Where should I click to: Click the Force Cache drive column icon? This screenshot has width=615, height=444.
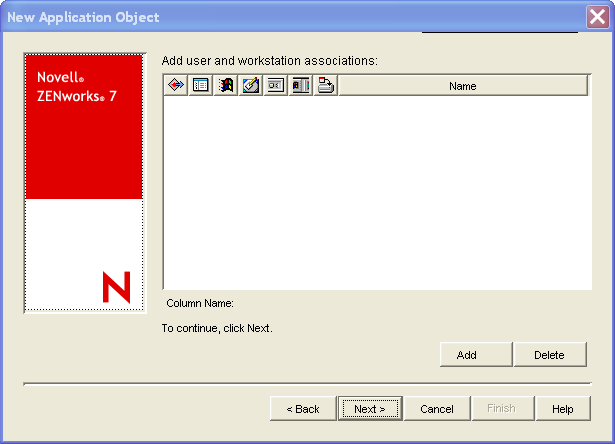326,85
